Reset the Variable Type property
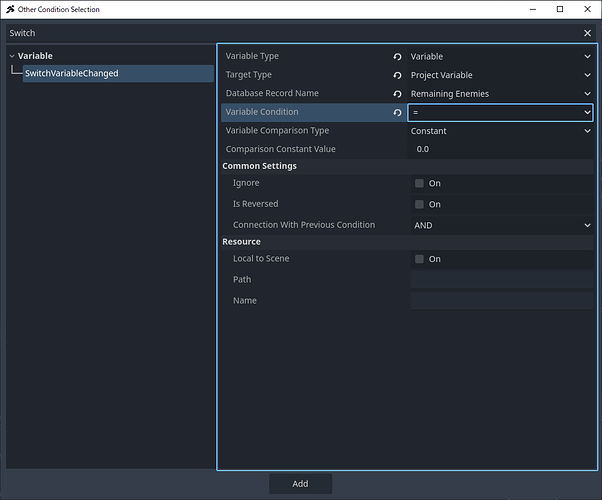602x500 pixels. (398, 57)
